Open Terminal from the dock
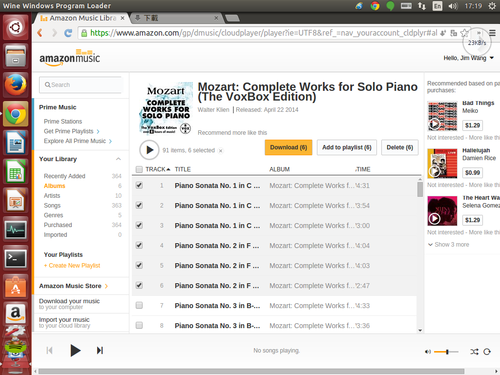The image size is (500, 375). tap(15, 258)
